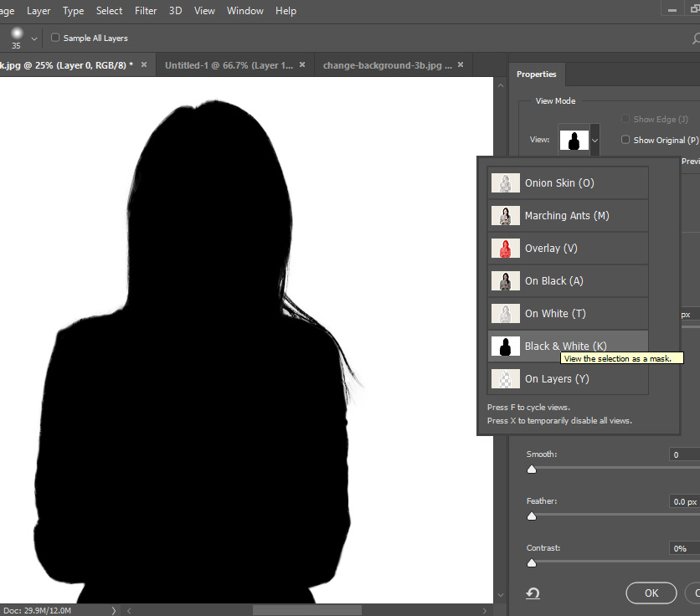This screenshot has width=700, height=616.
Task: Click the OK button
Action: 651,593
